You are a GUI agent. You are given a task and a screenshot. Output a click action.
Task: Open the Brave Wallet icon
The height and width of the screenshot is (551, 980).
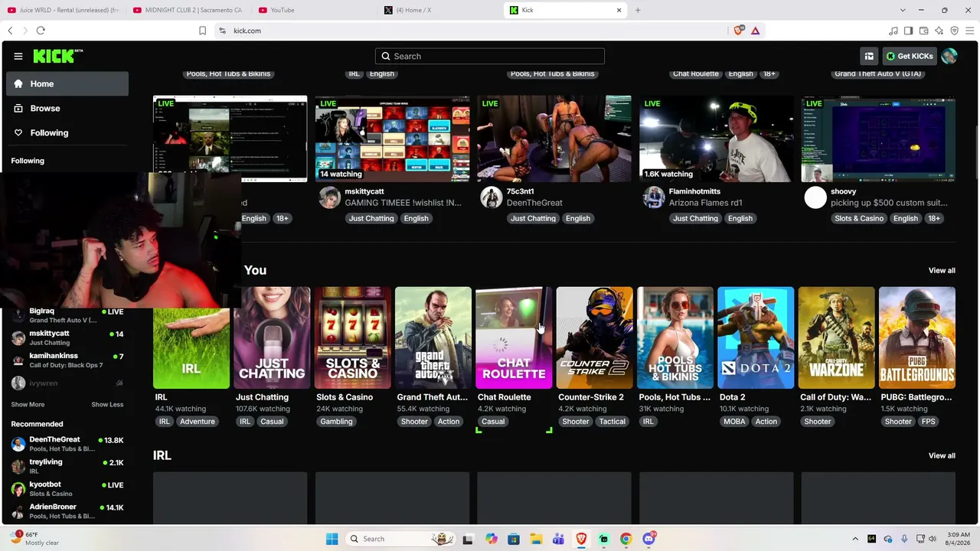pyautogui.click(x=923, y=31)
